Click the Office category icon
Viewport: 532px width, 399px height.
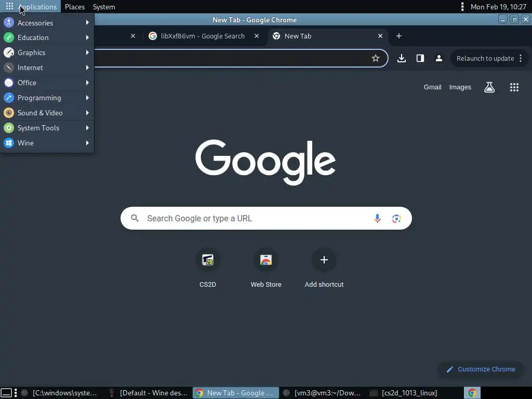9,83
